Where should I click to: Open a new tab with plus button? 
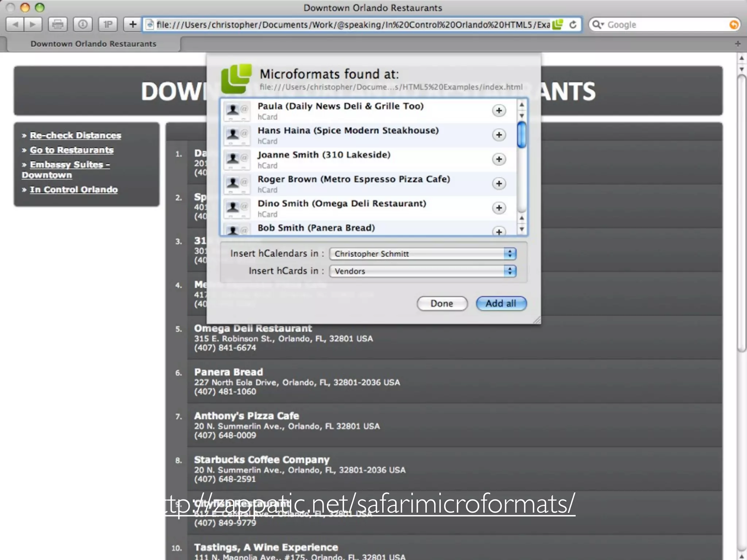tap(738, 44)
